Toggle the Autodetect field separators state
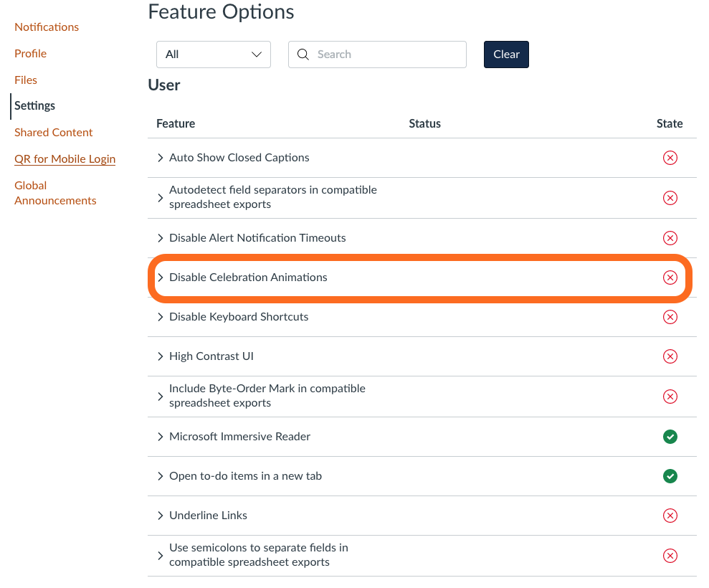 point(670,198)
